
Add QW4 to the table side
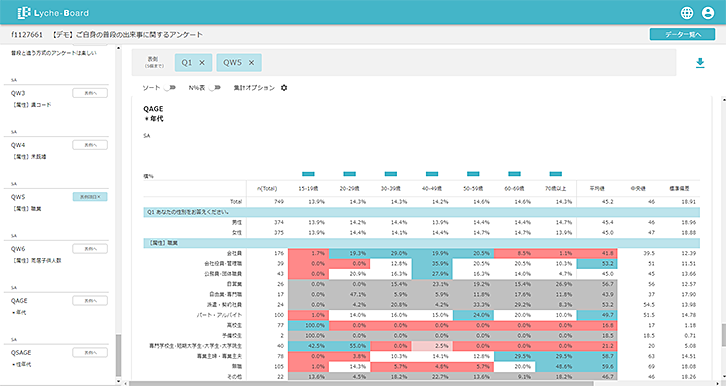tap(90, 145)
